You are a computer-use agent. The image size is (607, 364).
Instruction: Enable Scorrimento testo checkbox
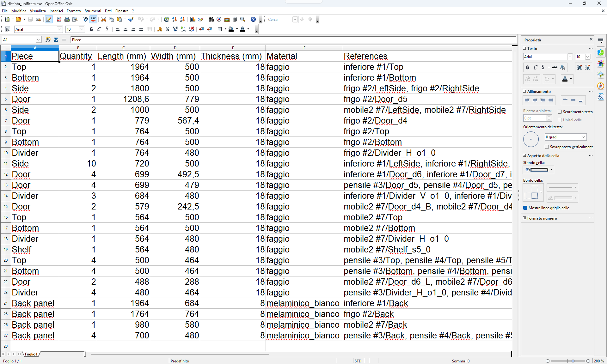coord(560,112)
